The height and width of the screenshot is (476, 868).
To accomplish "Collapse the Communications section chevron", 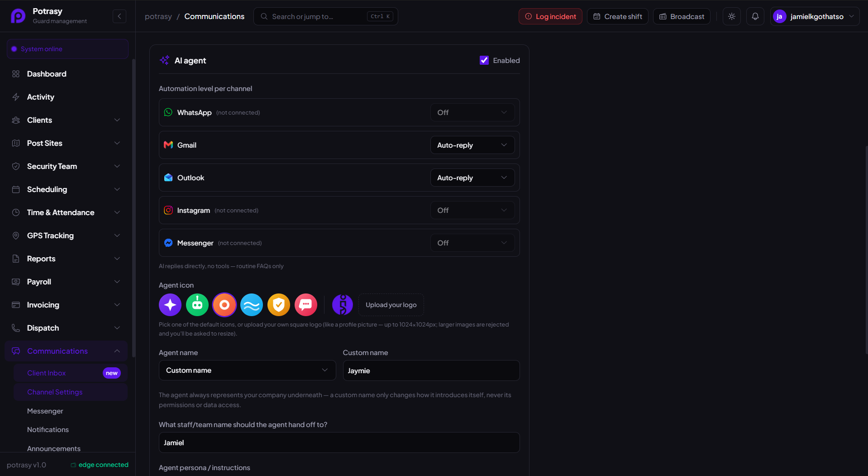I will (117, 351).
